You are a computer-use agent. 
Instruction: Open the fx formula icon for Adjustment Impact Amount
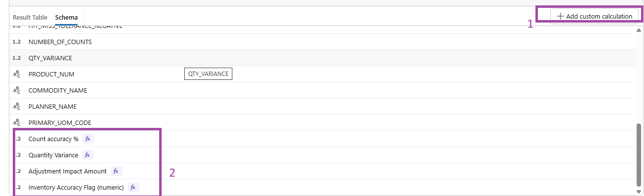click(116, 171)
